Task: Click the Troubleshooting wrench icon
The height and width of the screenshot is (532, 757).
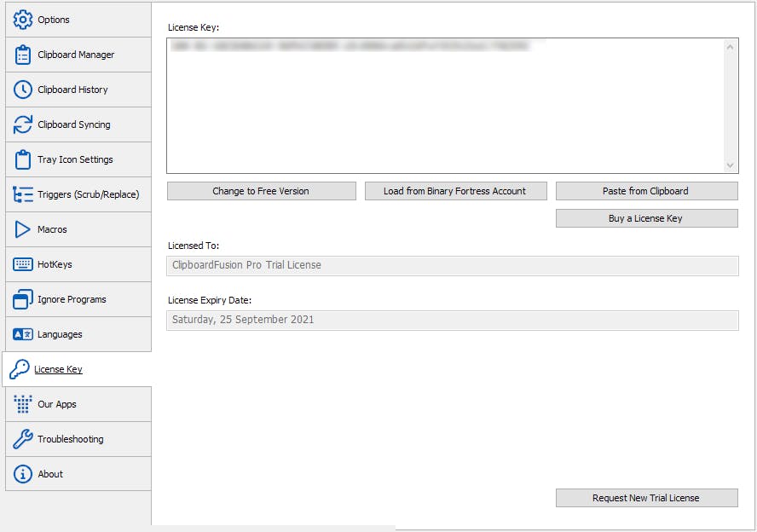Action: tap(23, 439)
